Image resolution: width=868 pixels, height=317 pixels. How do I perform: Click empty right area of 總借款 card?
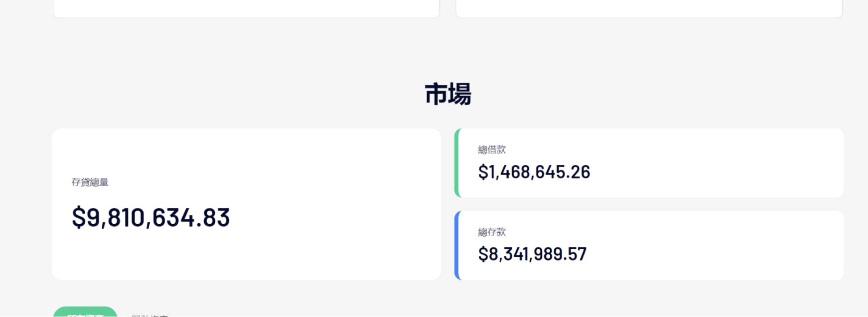[730, 163]
